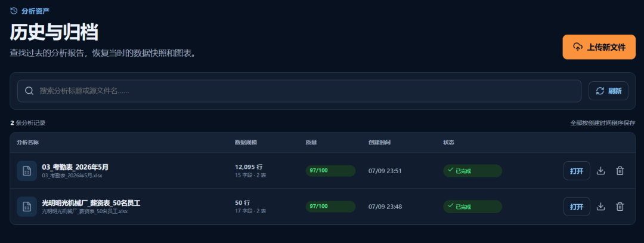Delete the 光明明光机械厂 薪资表 record
Screen dimensions: 644x243
(620, 207)
